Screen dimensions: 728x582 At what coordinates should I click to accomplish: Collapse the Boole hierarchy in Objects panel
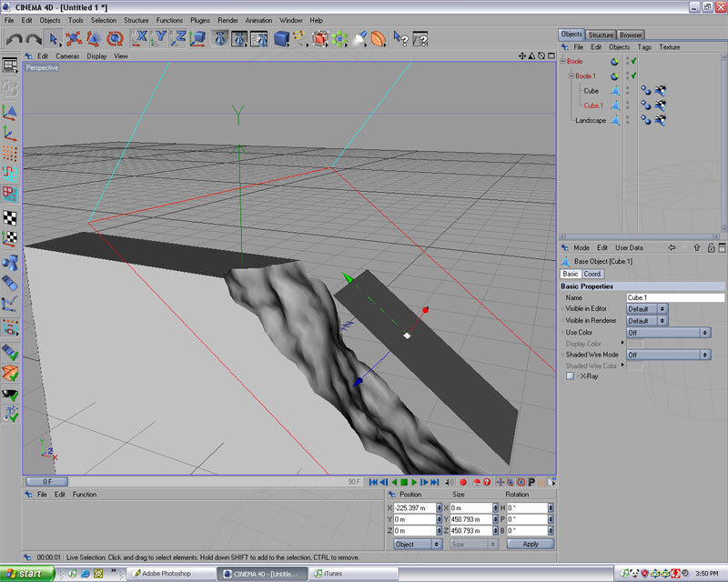click(x=564, y=60)
